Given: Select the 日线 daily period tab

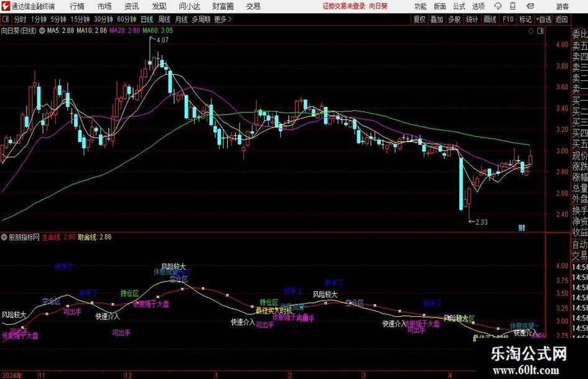Looking at the screenshot, I should (x=147, y=19).
